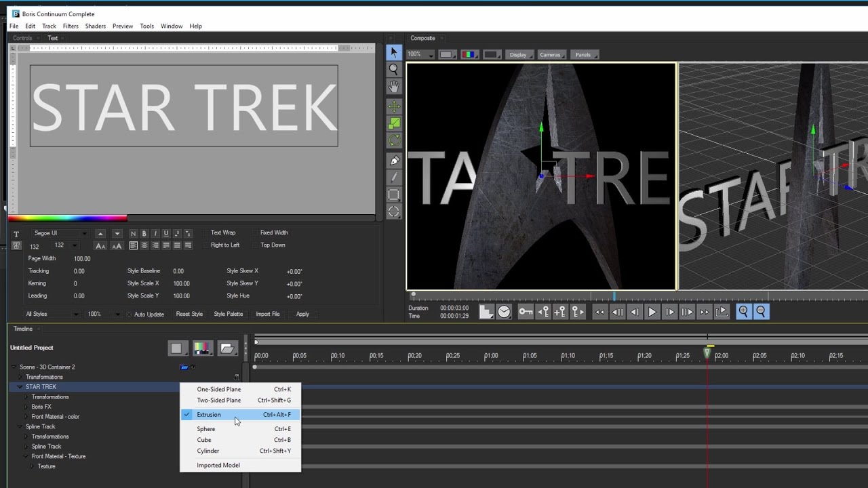868x488 pixels.
Task: Enable Text Wrap checkbox
Action: coord(206,233)
